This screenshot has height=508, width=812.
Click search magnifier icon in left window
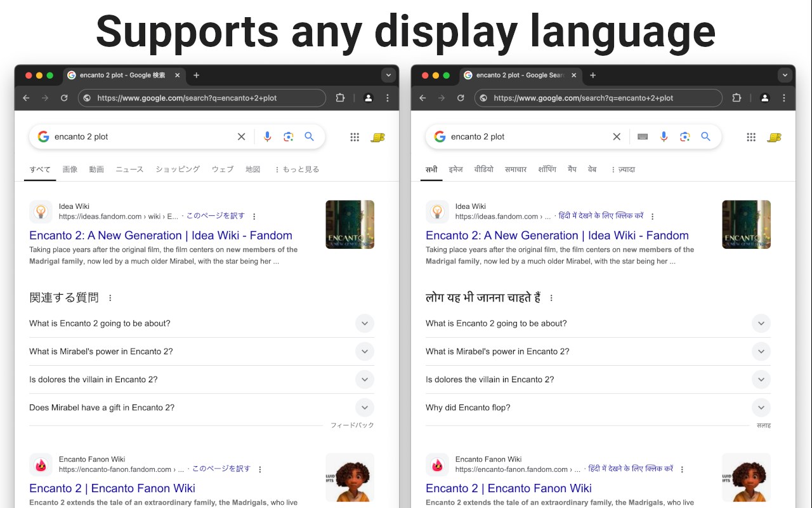point(309,137)
